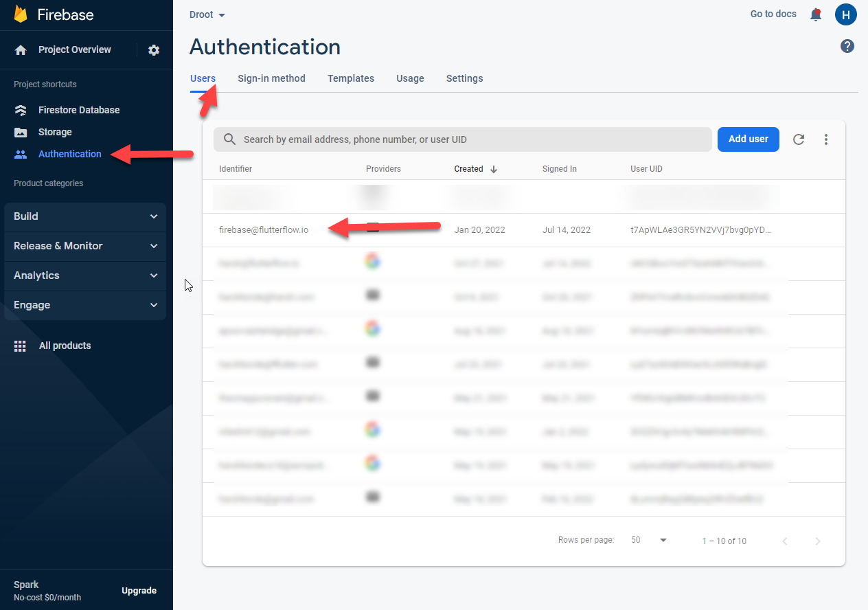The width and height of the screenshot is (868, 610).
Task: Click the Jan 20, 2022 created date
Action: pos(479,230)
